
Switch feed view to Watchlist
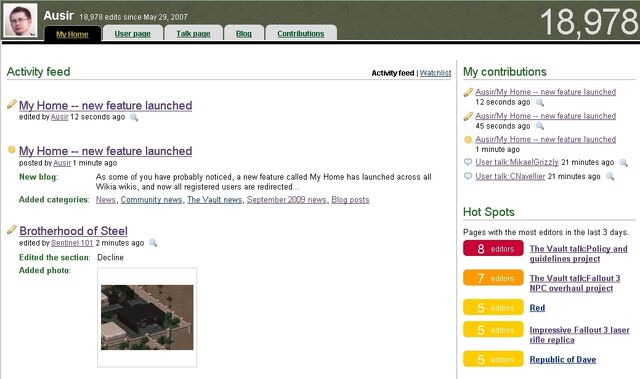coord(435,73)
